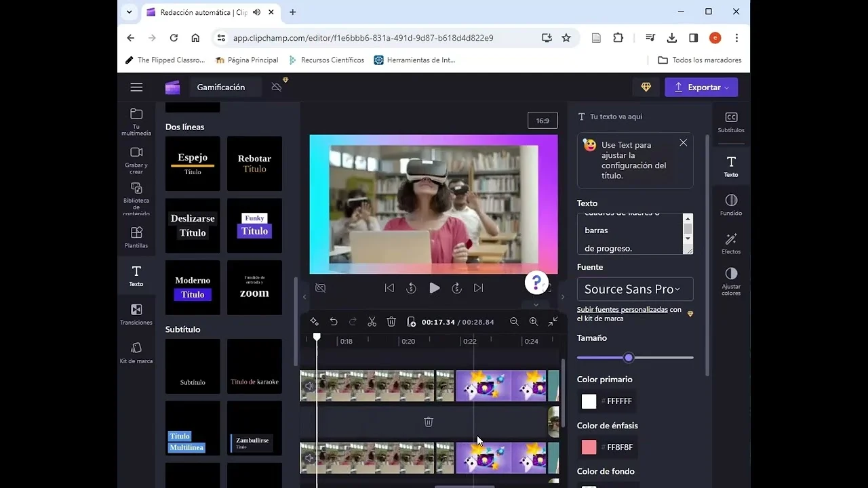
Task: Zoom out the timeline
Action: [514, 322]
